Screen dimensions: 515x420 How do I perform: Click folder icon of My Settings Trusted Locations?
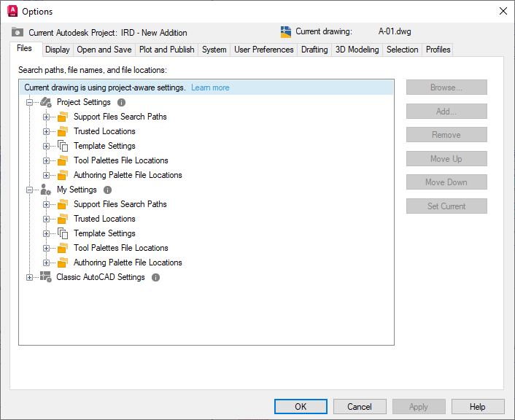(x=63, y=219)
